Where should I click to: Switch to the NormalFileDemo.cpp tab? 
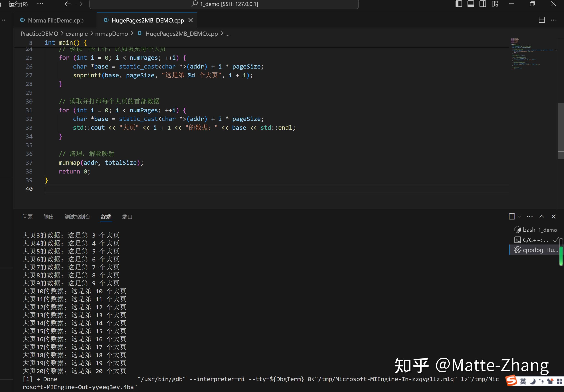pyautogui.click(x=55, y=20)
